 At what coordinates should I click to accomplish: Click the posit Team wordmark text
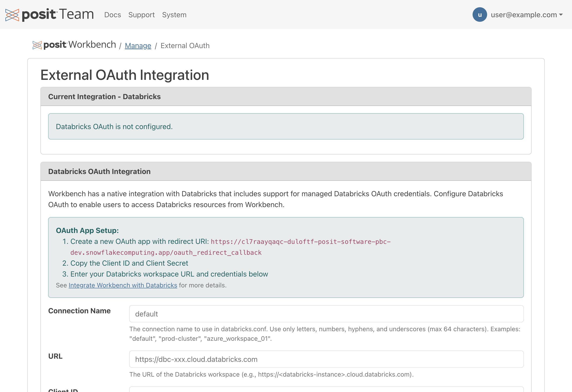tap(58, 14)
